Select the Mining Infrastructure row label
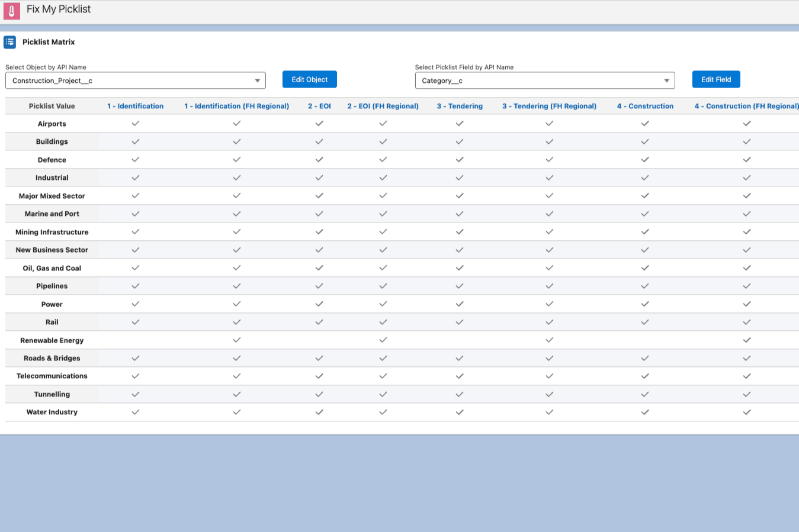 click(52, 232)
